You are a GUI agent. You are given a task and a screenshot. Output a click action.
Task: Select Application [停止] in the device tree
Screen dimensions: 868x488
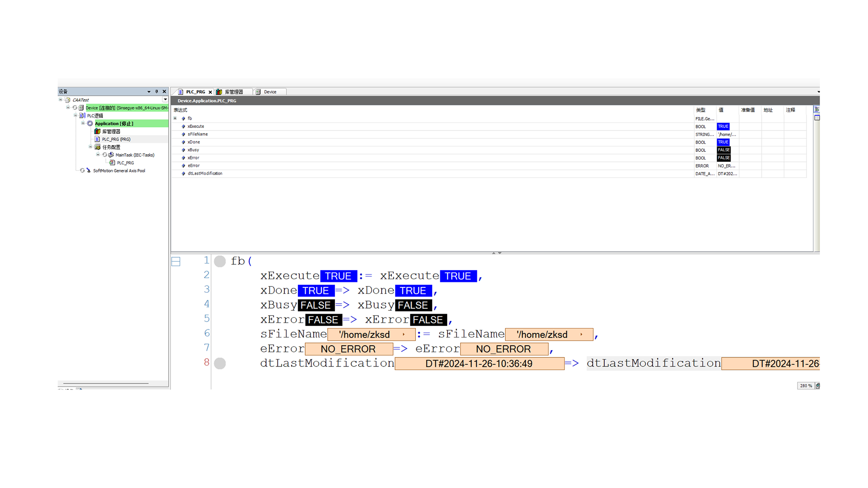coord(114,123)
